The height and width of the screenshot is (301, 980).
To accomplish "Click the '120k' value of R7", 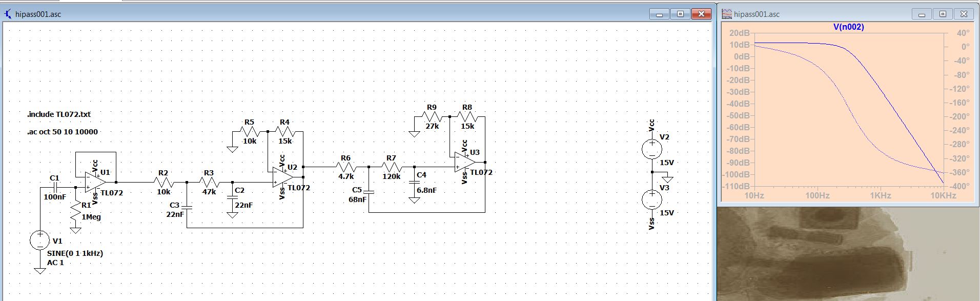I will click(391, 176).
